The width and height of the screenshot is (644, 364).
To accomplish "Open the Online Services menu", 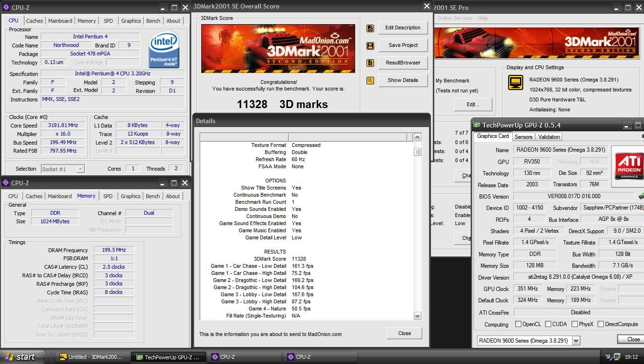I will pos(455,18).
